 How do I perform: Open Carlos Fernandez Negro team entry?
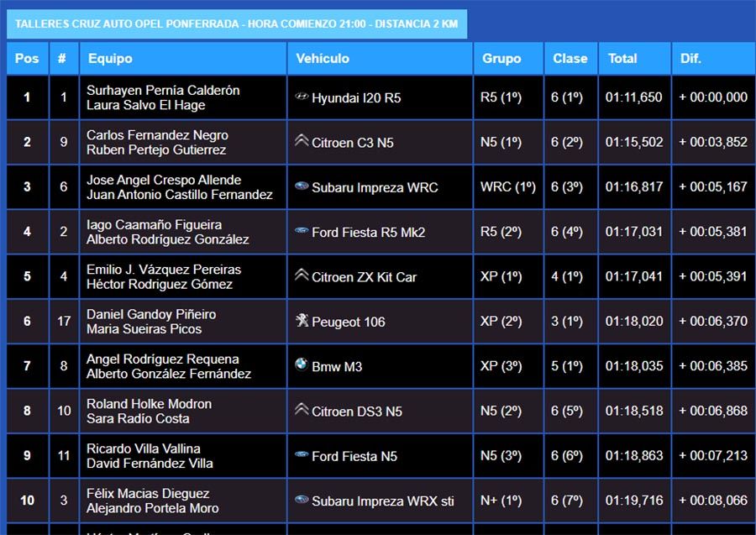click(x=157, y=135)
